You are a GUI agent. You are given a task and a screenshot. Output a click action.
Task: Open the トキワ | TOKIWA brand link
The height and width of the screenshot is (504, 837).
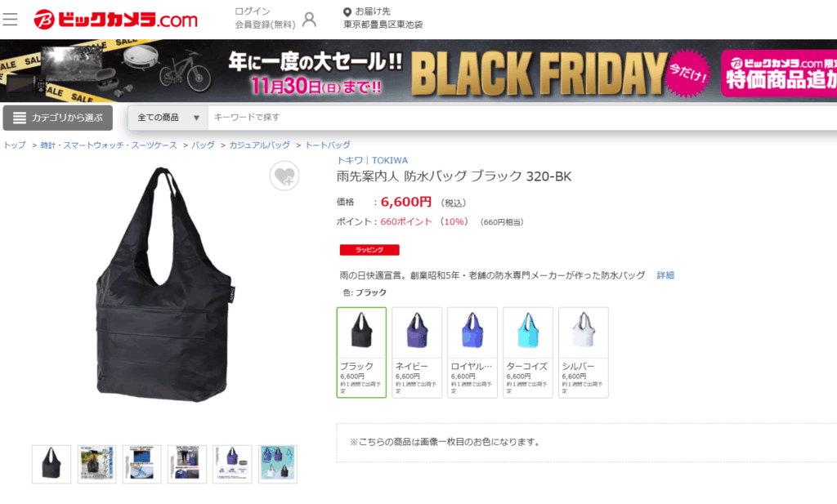(x=372, y=160)
